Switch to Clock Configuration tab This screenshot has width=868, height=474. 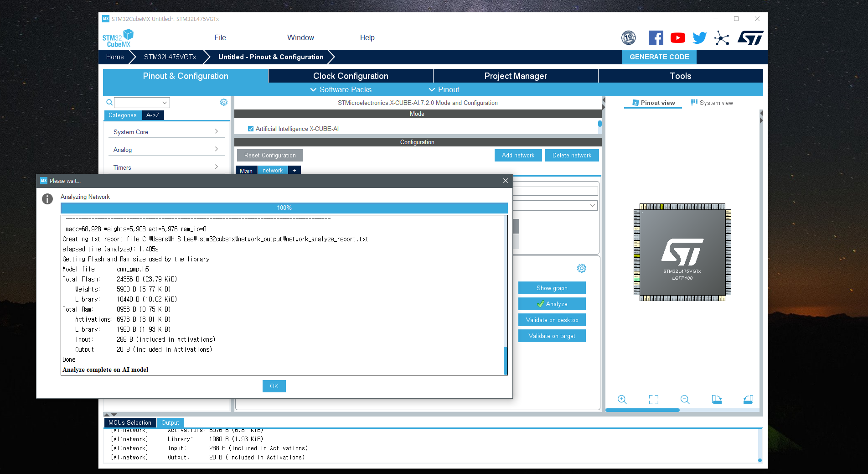click(351, 76)
